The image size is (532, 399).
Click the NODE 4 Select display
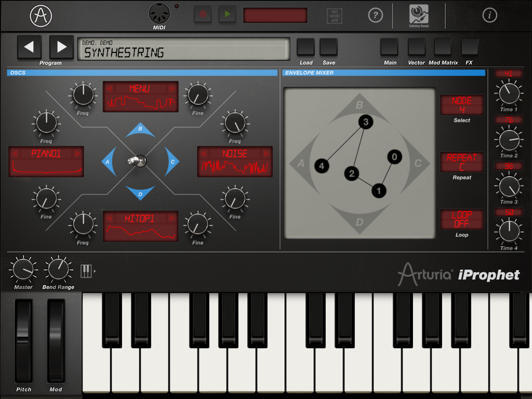pyautogui.click(x=462, y=105)
